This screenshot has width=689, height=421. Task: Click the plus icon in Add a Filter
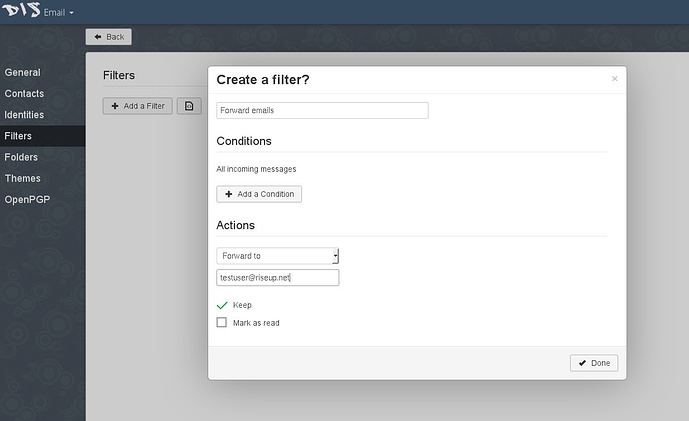(115, 106)
